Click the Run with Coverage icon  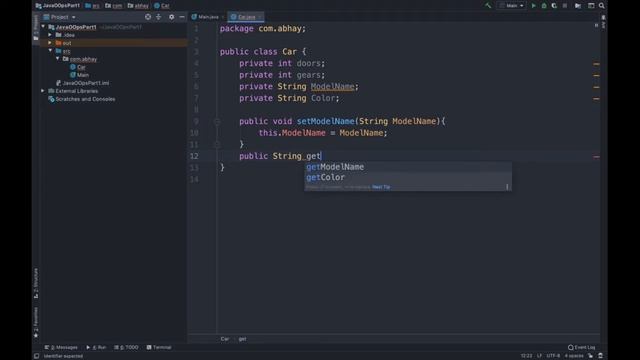coord(554,6)
